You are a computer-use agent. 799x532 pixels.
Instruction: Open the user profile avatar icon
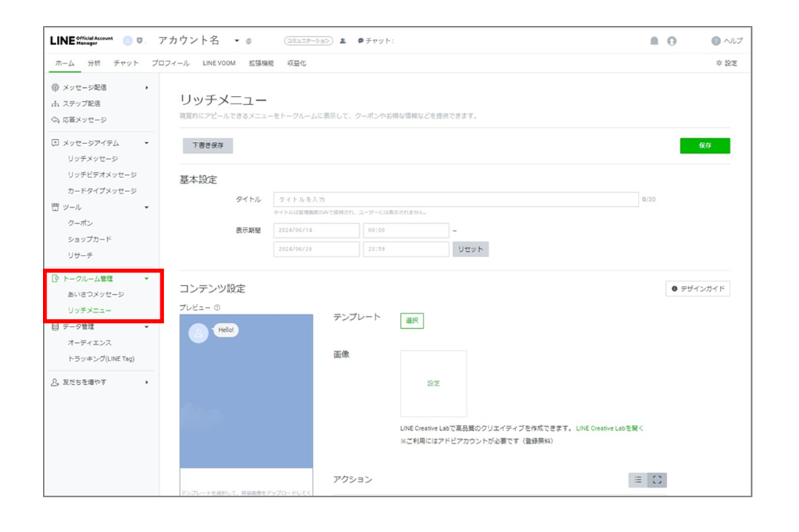click(x=672, y=41)
